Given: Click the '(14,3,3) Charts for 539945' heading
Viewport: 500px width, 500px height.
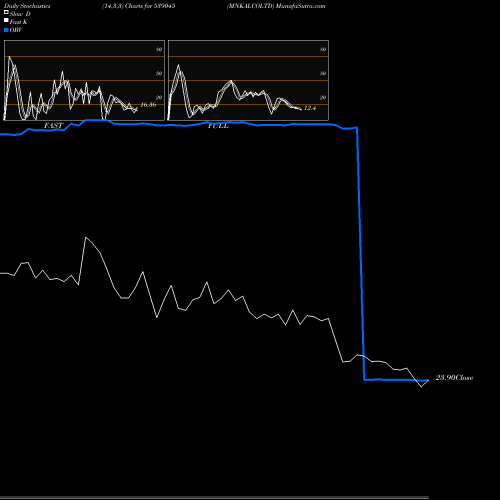Looking at the screenshot, I should click(139, 6).
